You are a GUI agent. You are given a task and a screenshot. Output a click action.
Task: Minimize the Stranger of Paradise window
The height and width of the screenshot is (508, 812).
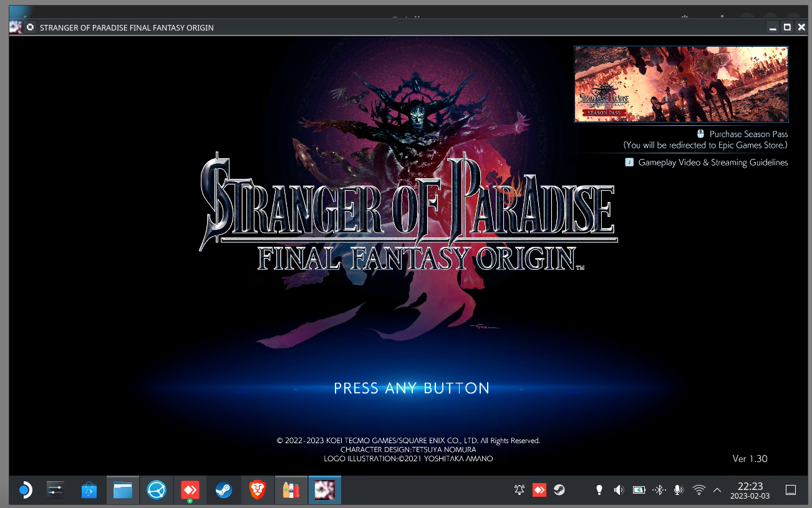(773, 27)
